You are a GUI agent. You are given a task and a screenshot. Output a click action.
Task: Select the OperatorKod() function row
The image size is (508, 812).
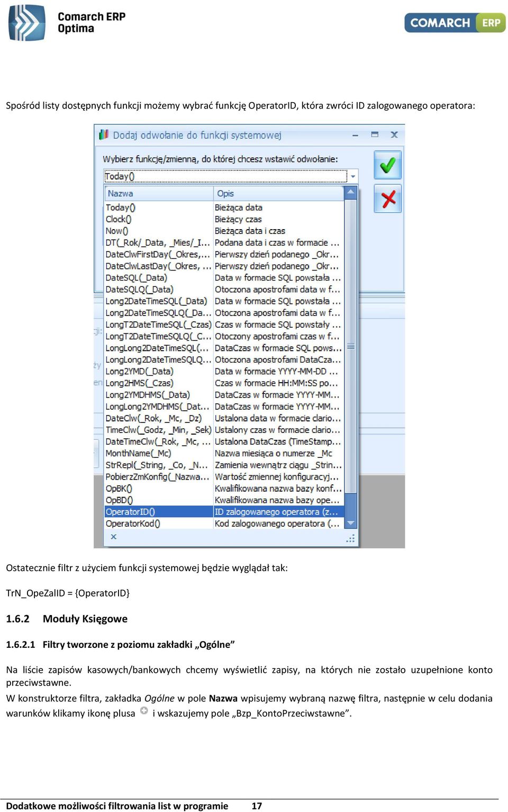[x=224, y=524]
